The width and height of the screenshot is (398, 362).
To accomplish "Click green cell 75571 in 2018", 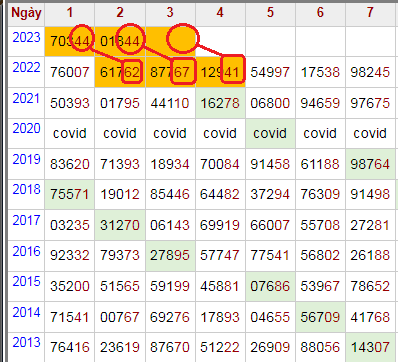I will [x=70, y=194].
